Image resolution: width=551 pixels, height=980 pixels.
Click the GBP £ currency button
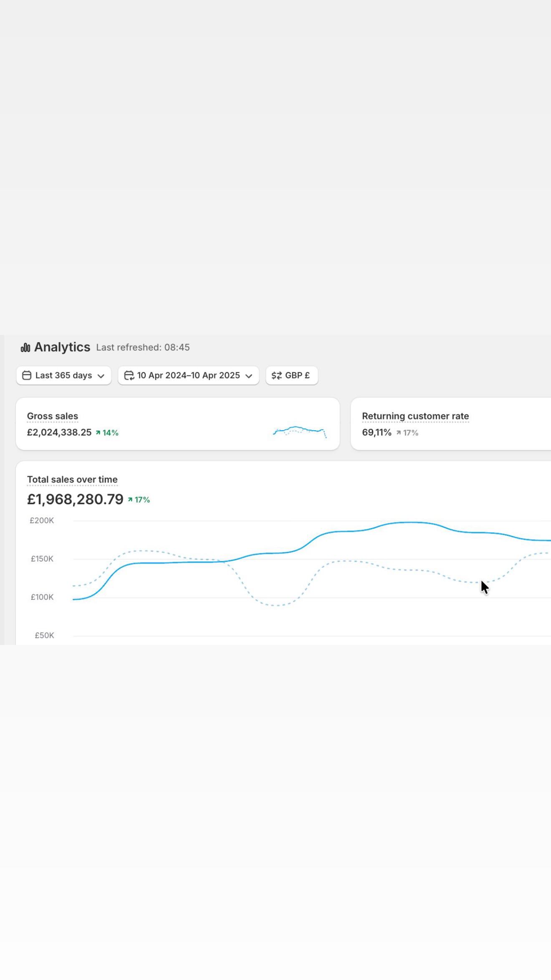(x=292, y=376)
